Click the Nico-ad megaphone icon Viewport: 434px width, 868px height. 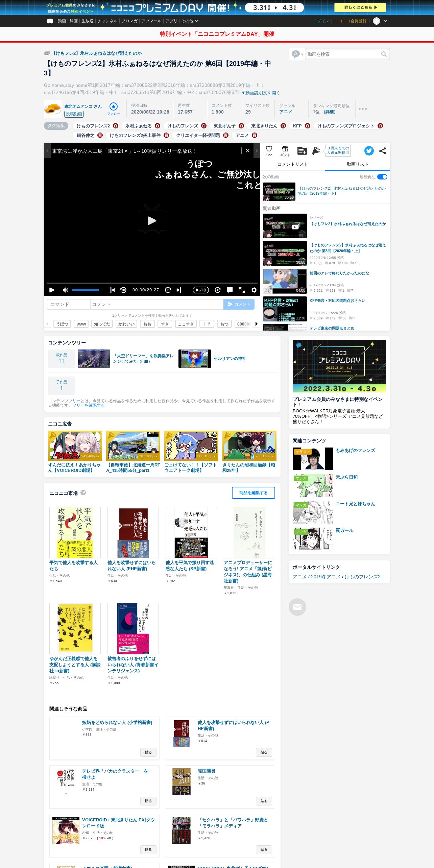coord(316,151)
